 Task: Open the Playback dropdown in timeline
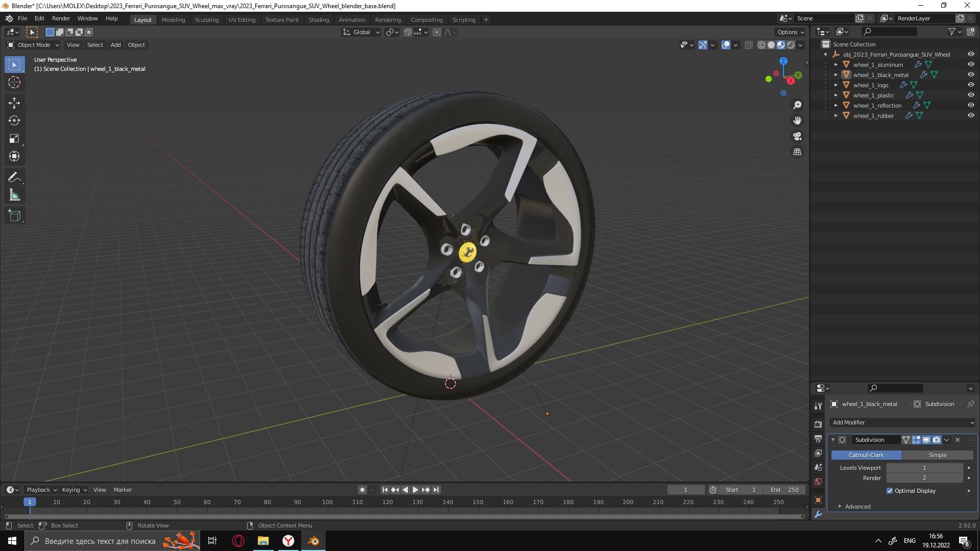point(41,490)
